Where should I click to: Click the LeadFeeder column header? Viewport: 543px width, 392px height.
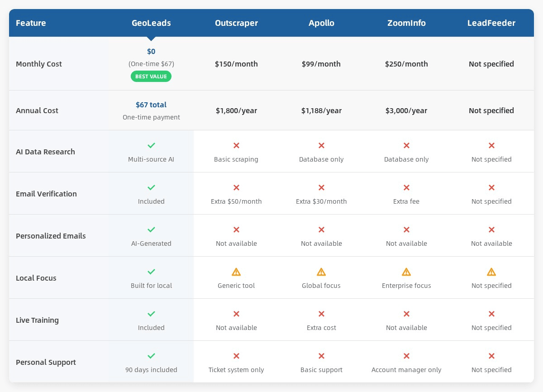(491, 23)
